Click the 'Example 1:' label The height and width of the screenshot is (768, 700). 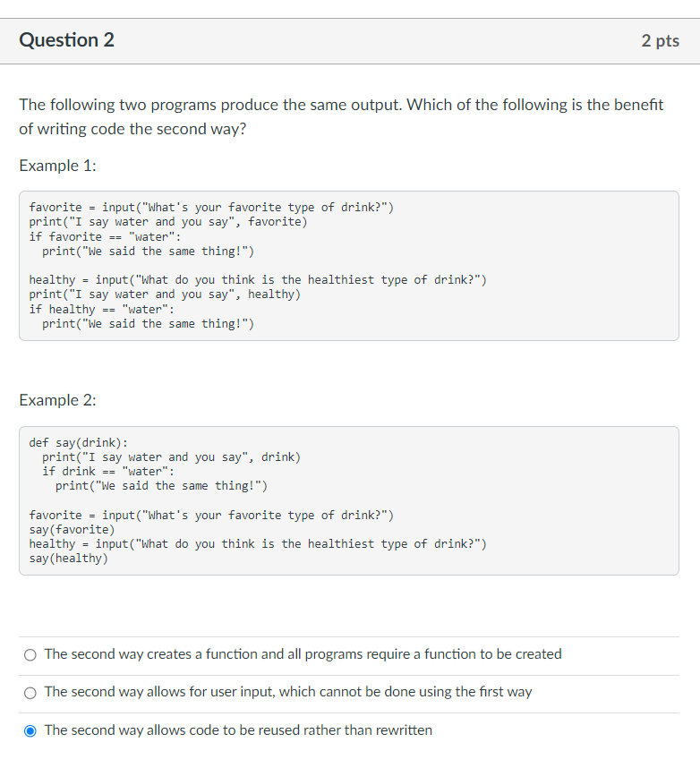coord(56,166)
